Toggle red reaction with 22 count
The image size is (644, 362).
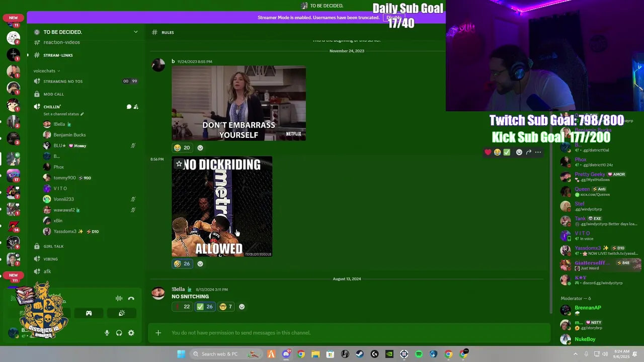pos(182,307)
